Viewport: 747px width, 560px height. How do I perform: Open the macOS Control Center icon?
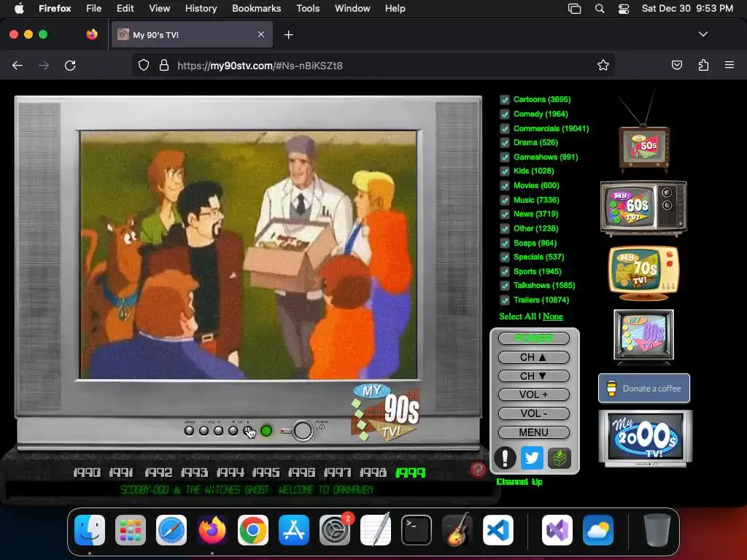click(624, 9)
